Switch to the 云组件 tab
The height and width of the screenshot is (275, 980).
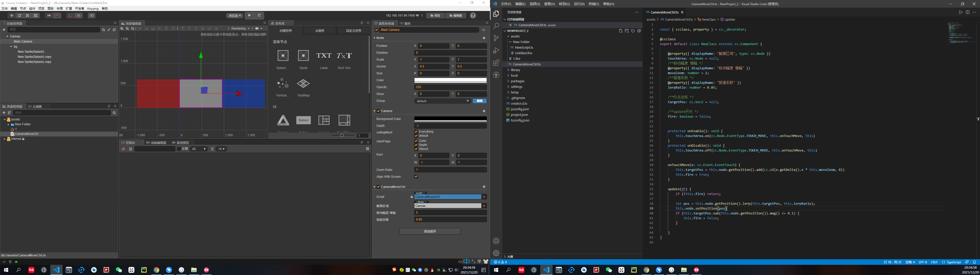tap(320, 31)
